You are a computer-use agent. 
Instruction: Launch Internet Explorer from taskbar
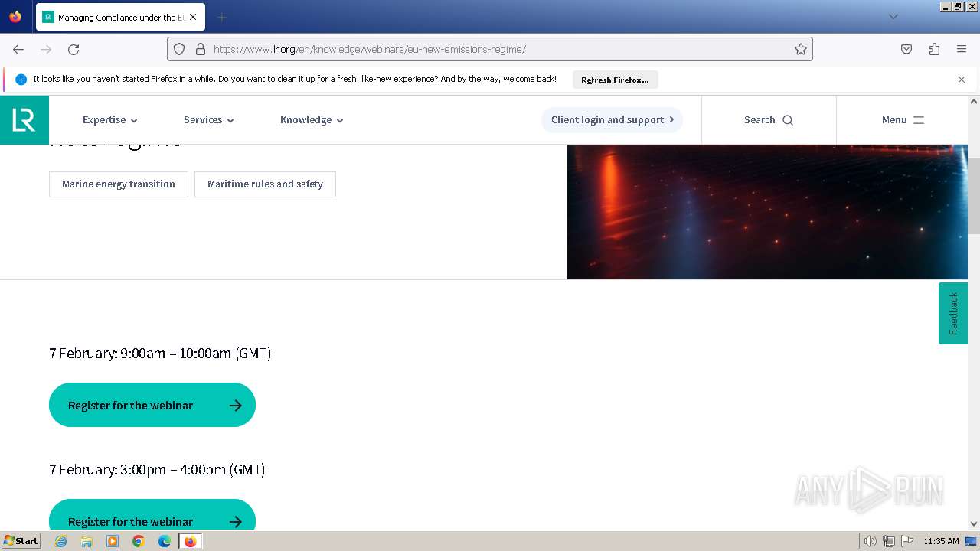(x=60, y=541)
